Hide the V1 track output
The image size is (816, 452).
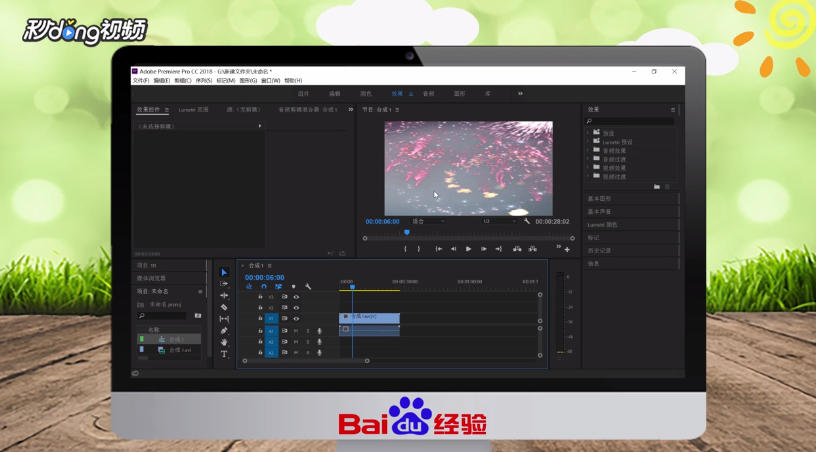296,318
